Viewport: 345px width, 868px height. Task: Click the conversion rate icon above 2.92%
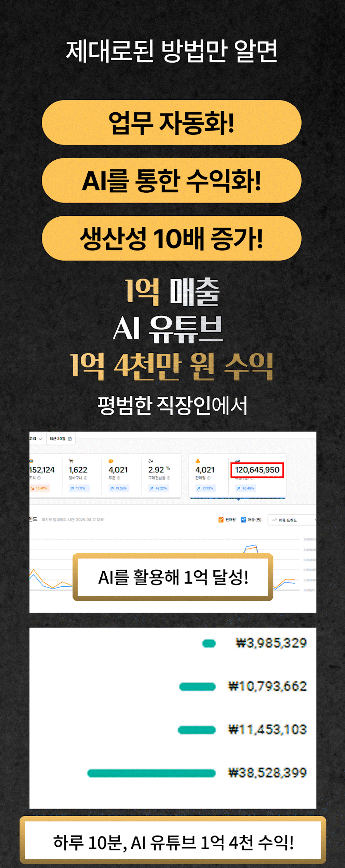[150, 461]
